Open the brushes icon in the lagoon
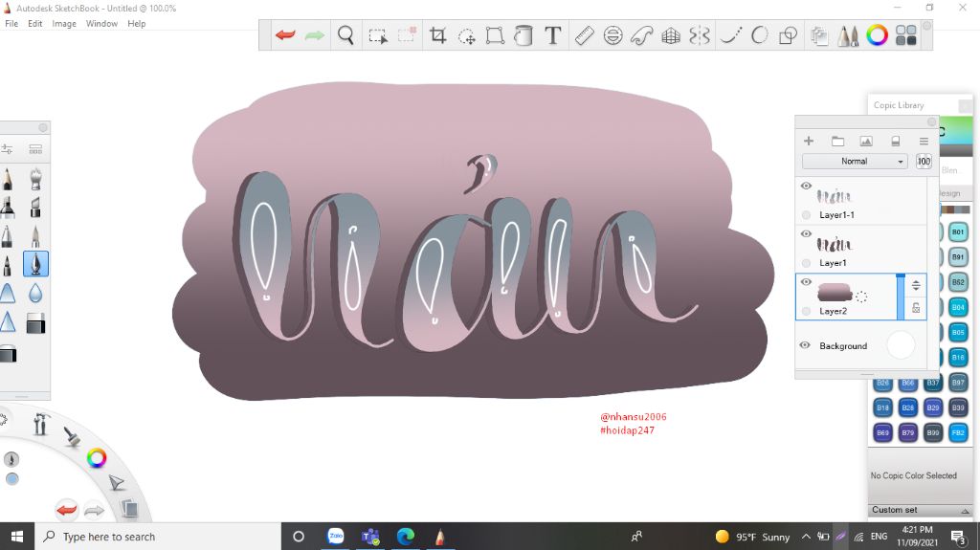Viewport: 980px width, 550px height. pos(72,435)
